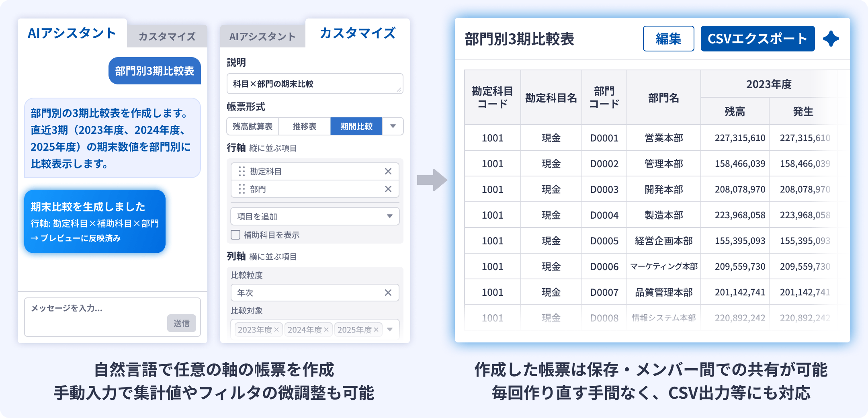Switch to AIアシスタント tab in middle panel
The width and height of the screenshot is (868, 418).
[x=262, y=37]
